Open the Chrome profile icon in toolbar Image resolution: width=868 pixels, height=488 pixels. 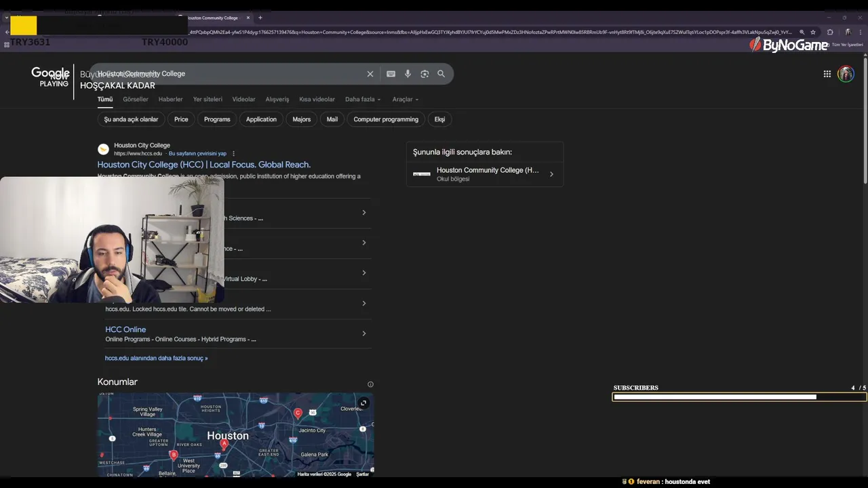(848, 32)
